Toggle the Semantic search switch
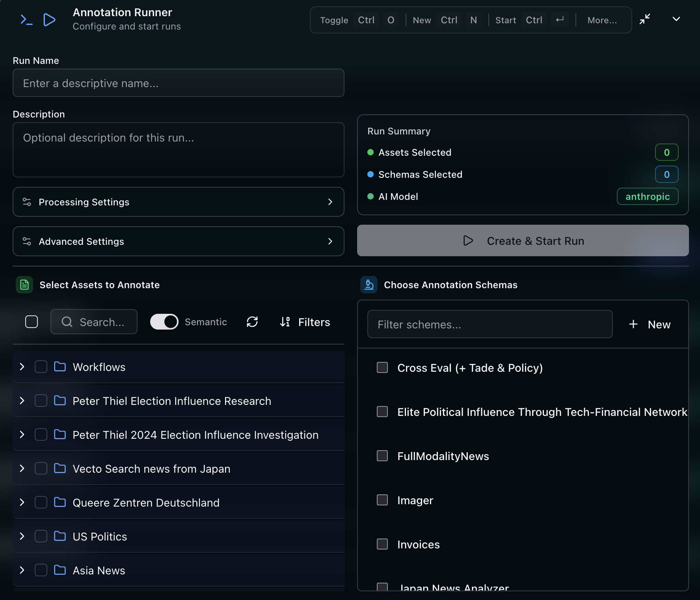This screenshot has width=700, height=600. 164,322
